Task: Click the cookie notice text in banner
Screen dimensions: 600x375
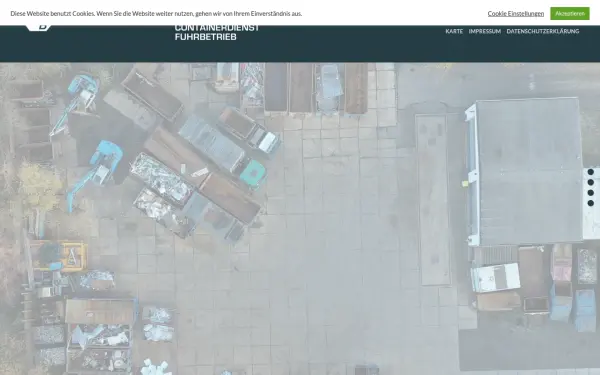Action: [156, 13]
